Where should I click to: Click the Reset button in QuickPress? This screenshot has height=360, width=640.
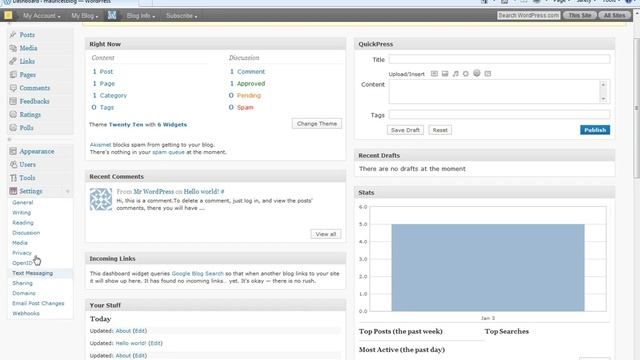(440, 130)
